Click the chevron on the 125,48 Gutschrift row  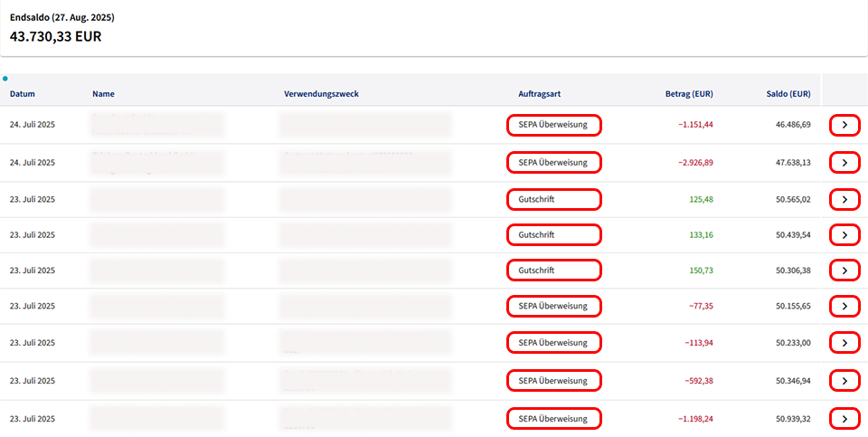844,199
